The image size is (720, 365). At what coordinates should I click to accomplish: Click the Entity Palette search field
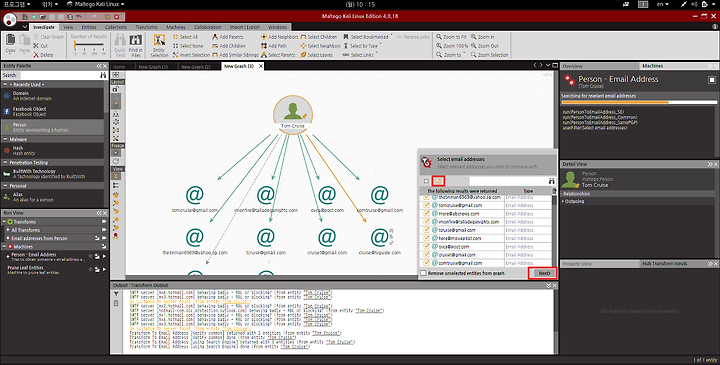pos(59,75)
